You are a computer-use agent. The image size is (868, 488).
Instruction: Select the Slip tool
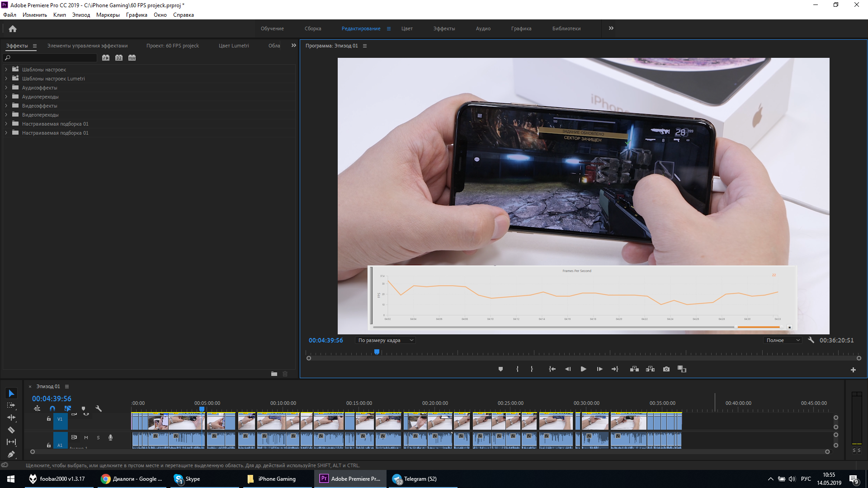[11, 442]
